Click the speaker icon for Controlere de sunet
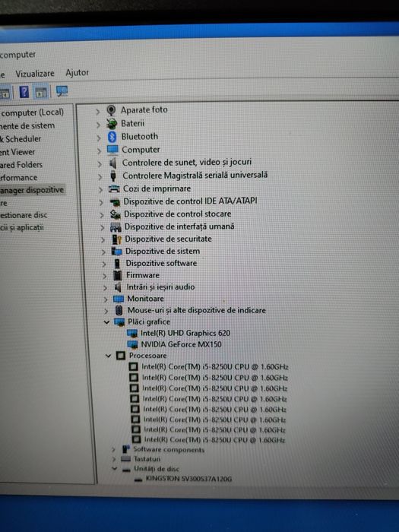This screenshot has width=399, height=532. [x=112, y=163]
